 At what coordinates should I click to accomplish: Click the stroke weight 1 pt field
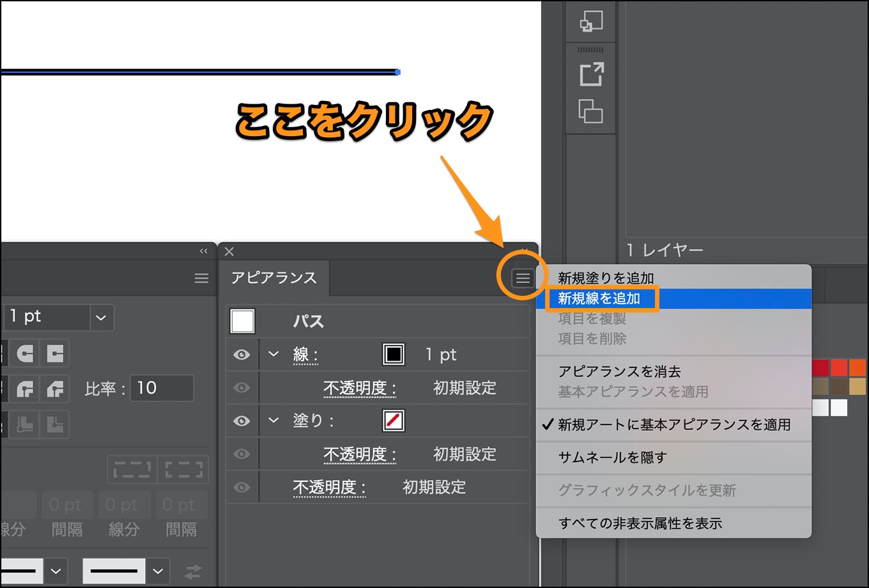point(47,318)
